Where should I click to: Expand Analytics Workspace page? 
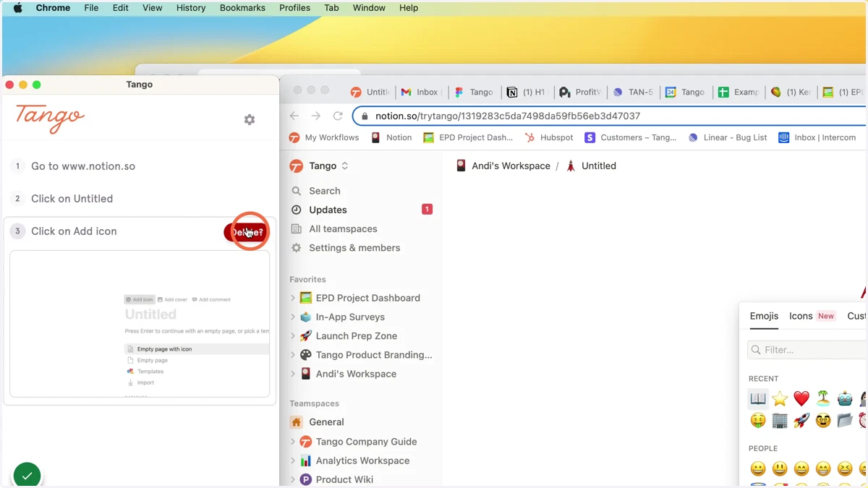293,461
